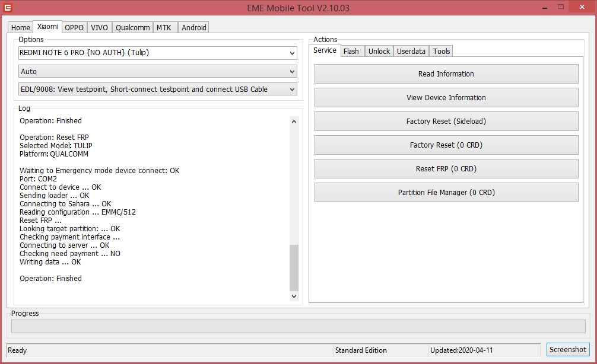Minimize the EME Mobile Tool window

tap(545, 7)
